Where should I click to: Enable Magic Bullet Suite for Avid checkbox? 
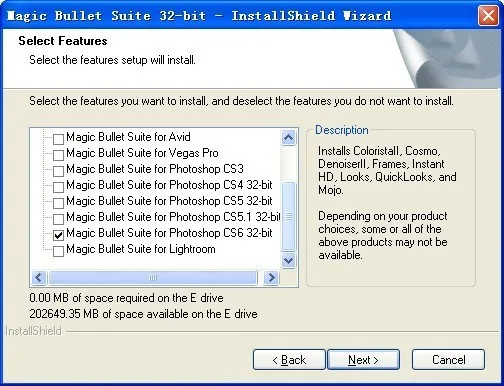[x=58, y=139]
